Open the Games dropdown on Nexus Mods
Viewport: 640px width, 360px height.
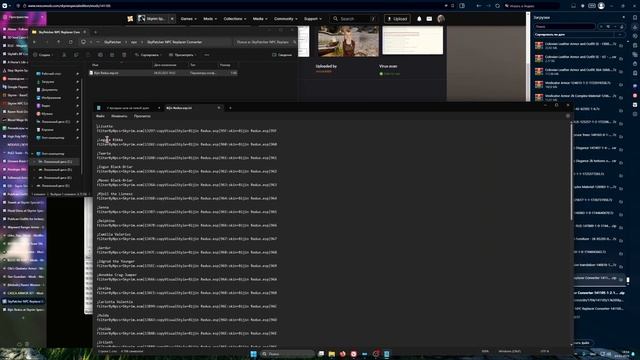pyautogui.click(x=189, y=19)
